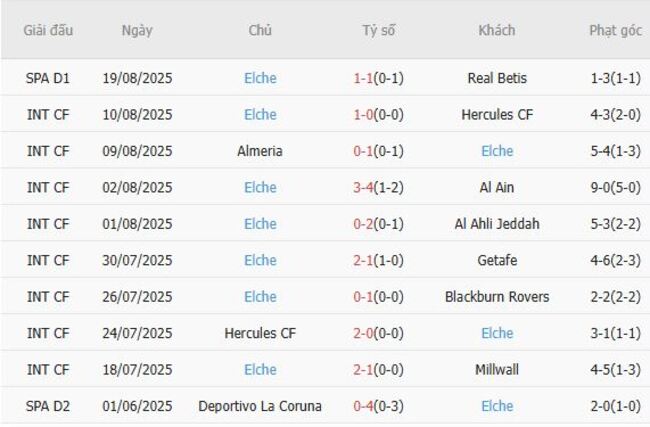Click the 0-4 score of the Deportivo match
The height and width of the screenshot is (427, 650).
click(364, 406)
